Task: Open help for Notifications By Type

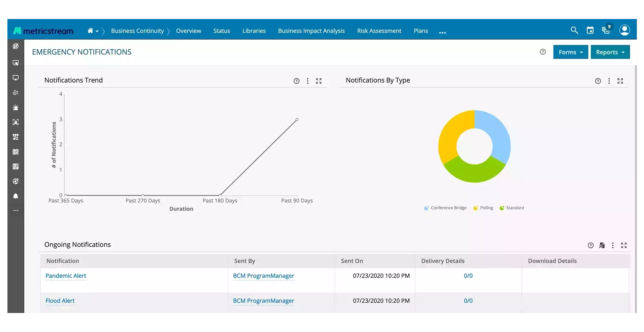Action: pyautogui.click(x=598, y=81)
